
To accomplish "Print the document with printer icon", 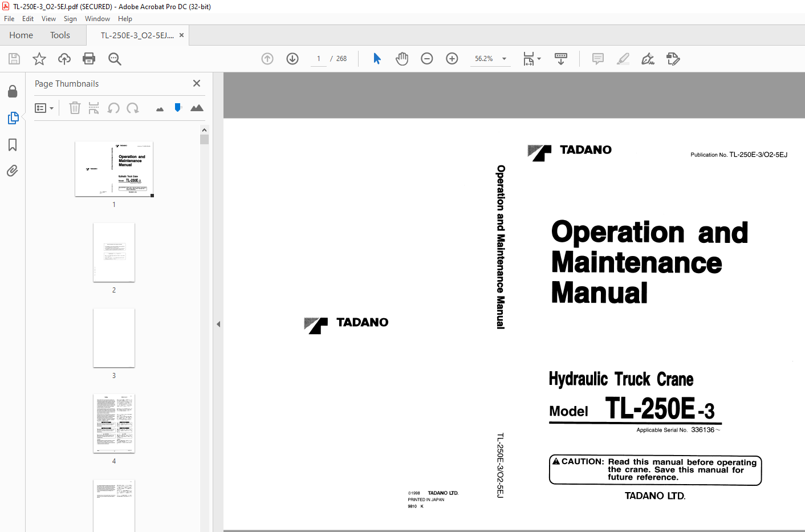I will (89, 59).
